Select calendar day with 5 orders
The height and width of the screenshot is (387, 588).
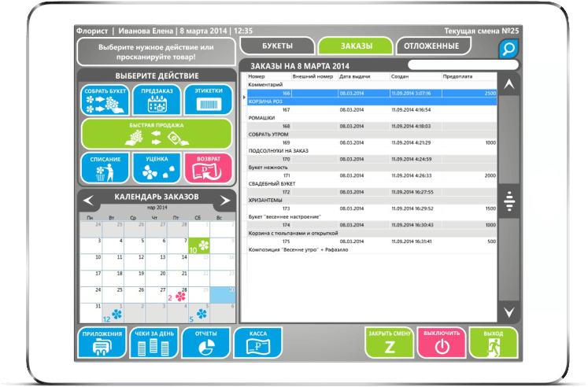199,313
